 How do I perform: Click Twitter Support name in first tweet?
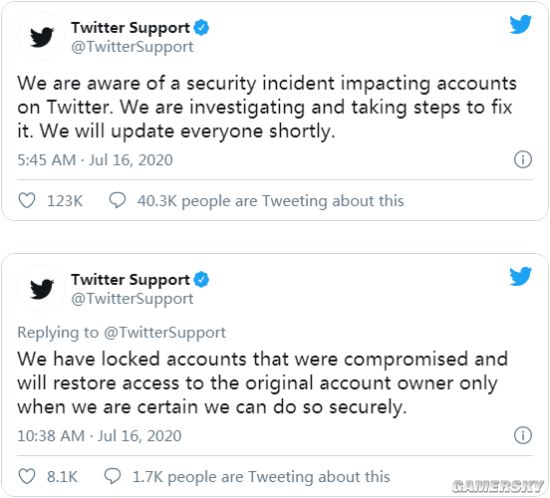(130, 28)
